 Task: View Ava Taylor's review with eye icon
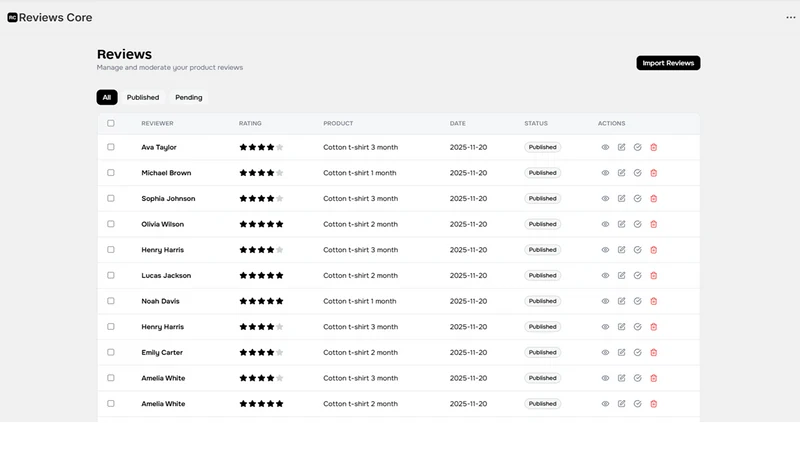605,147
